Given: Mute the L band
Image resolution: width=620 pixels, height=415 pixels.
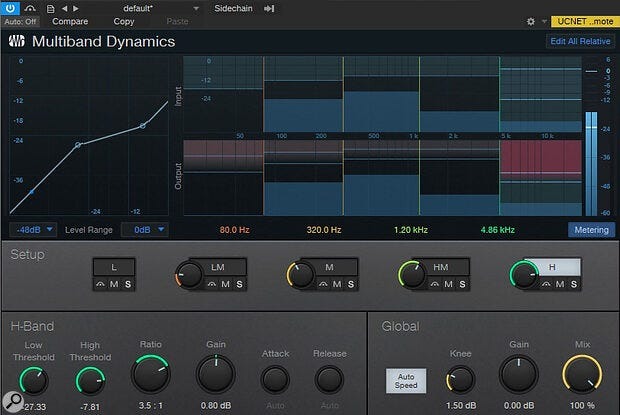Looking at the screenshot, I should click(x=114, y=285).
